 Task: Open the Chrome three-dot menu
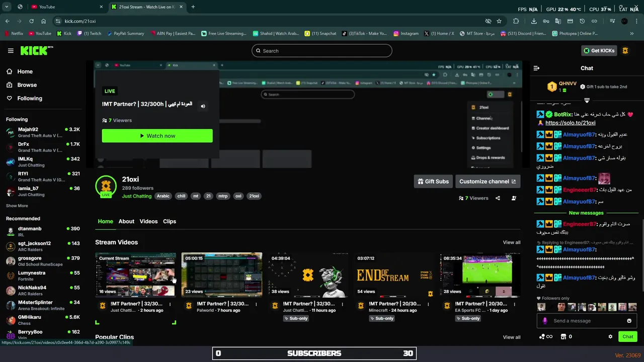point(636,21)
